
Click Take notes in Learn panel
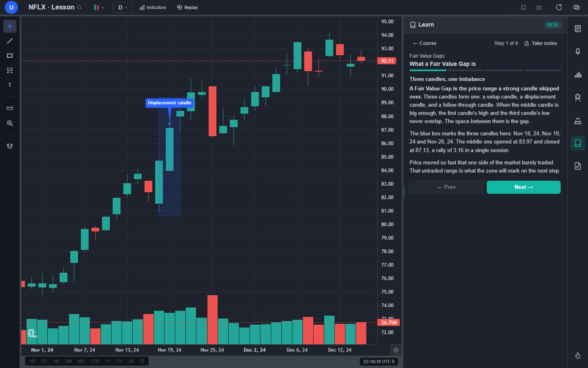click(x=540, y=43)
